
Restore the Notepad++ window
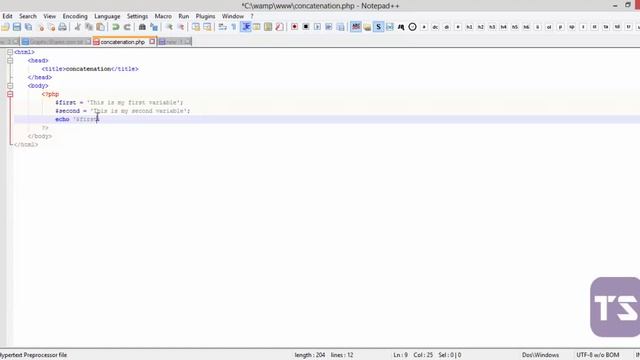[x=628, y=5]
